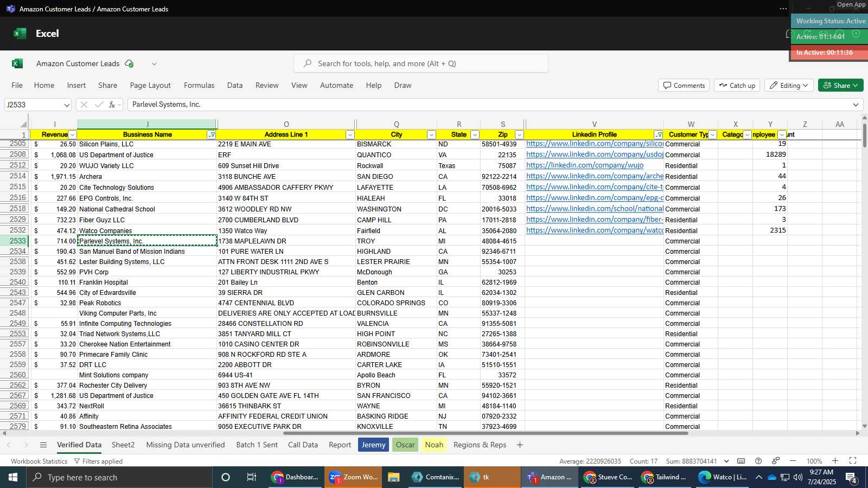Screen dimensions: 868x488
Task: Open the notification center icon
Action: pyautogui.click(x=851, y=477)
